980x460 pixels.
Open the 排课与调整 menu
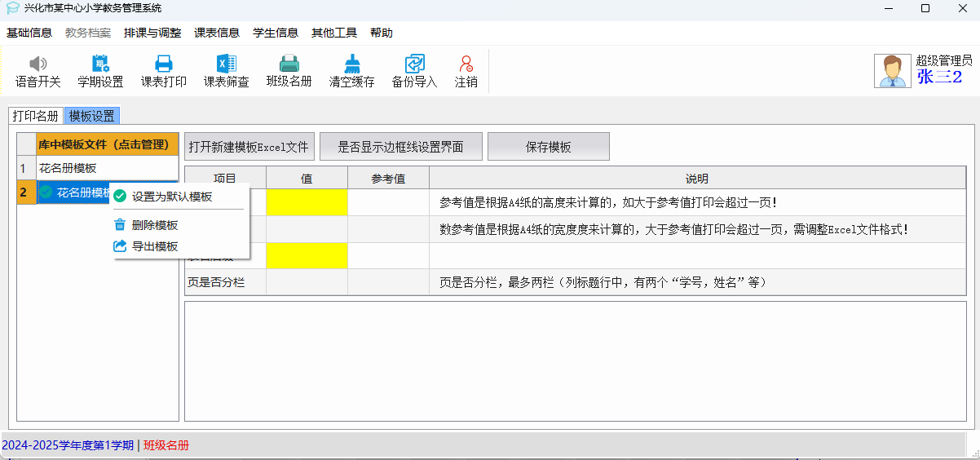pos(152,33)
